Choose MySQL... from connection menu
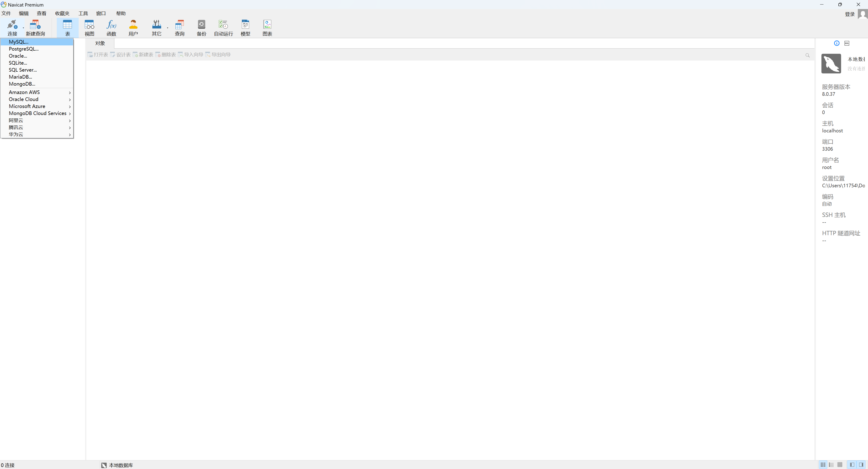 [x=37, y=42]
